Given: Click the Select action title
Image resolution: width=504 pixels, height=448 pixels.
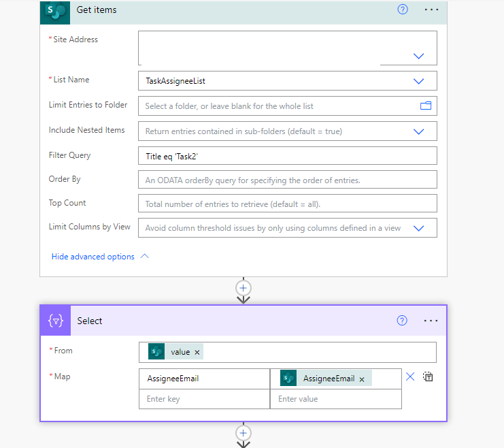Looking at the screenshot, I should tap(90, 321).
